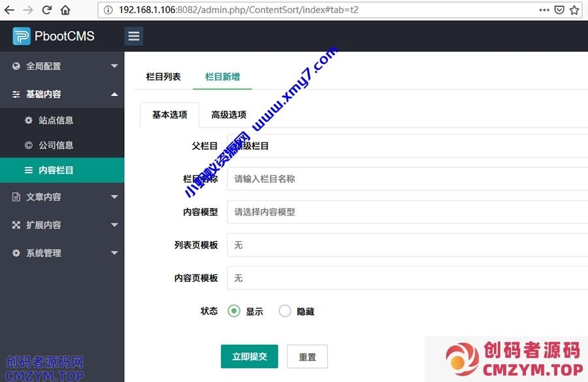Click the browser home icon
Image resolution: width=588 pixels, height=382 pixels.
click(x=65, y=10)
